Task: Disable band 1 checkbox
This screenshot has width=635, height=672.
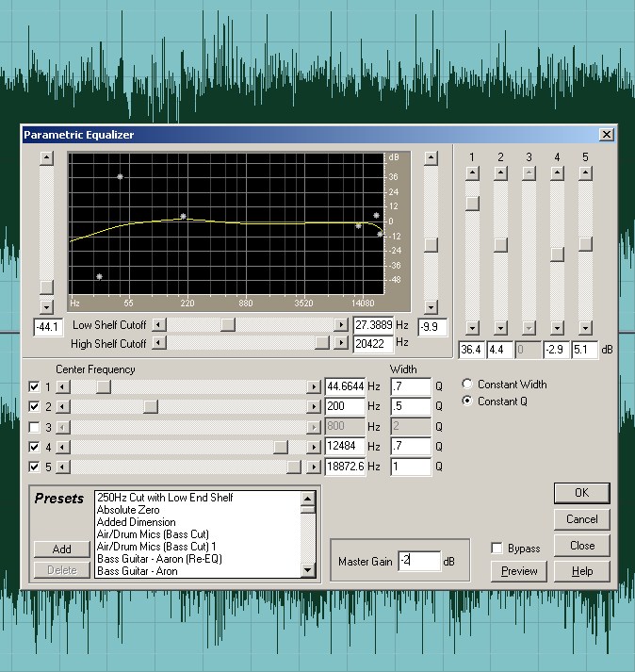Action: (35, 386)
